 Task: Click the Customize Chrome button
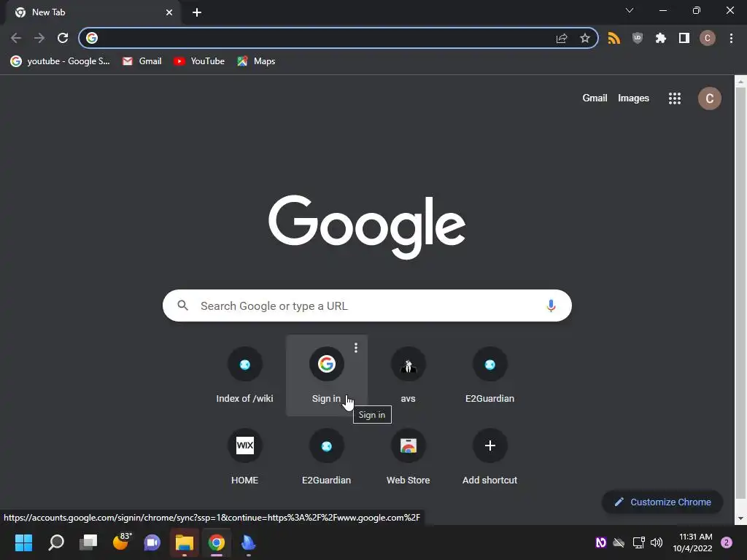coord(662,502)
